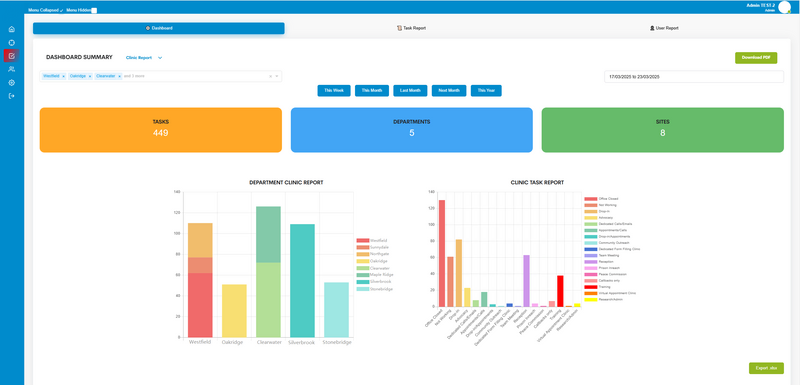800x385 pixels.
Task: Click the red Training bar in task chart
Action: tap(560, 291)
